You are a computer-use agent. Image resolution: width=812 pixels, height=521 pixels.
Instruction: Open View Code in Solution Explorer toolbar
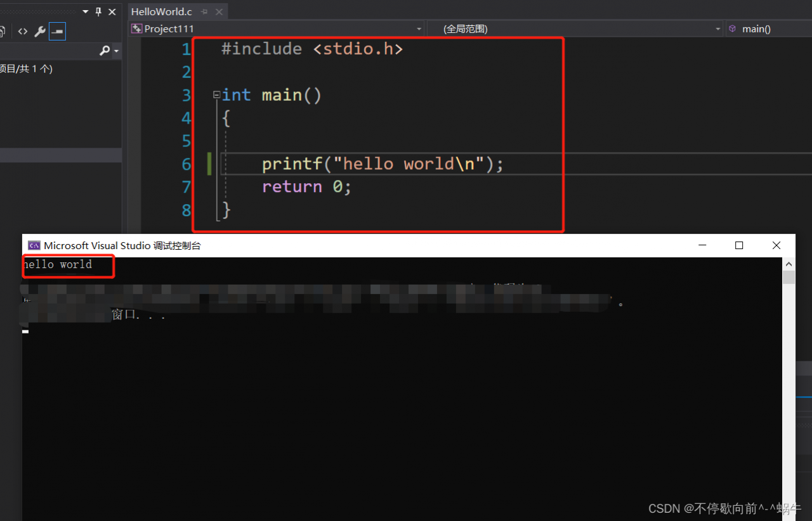point(23,31)
